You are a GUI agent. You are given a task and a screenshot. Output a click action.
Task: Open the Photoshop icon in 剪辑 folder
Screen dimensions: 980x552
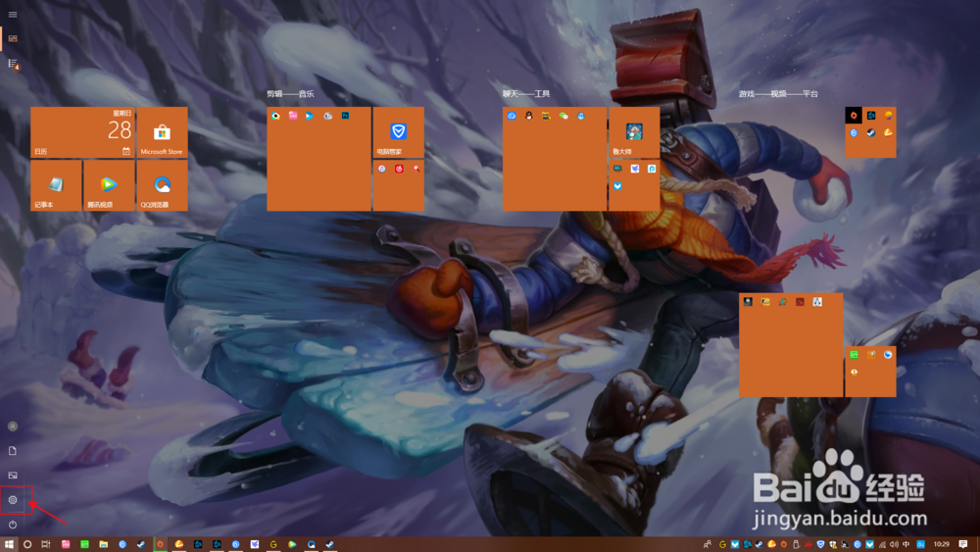pyautogui.click(x=345, y=116)
